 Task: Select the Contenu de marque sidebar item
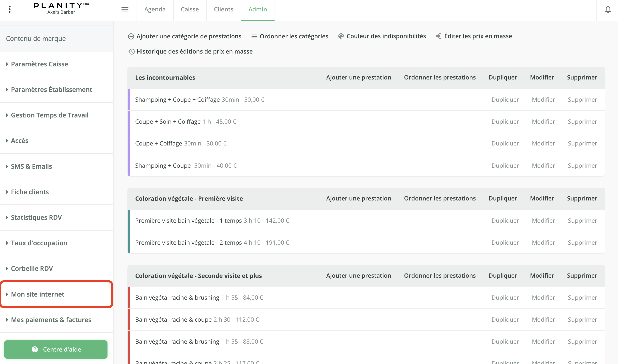[36, 39]
